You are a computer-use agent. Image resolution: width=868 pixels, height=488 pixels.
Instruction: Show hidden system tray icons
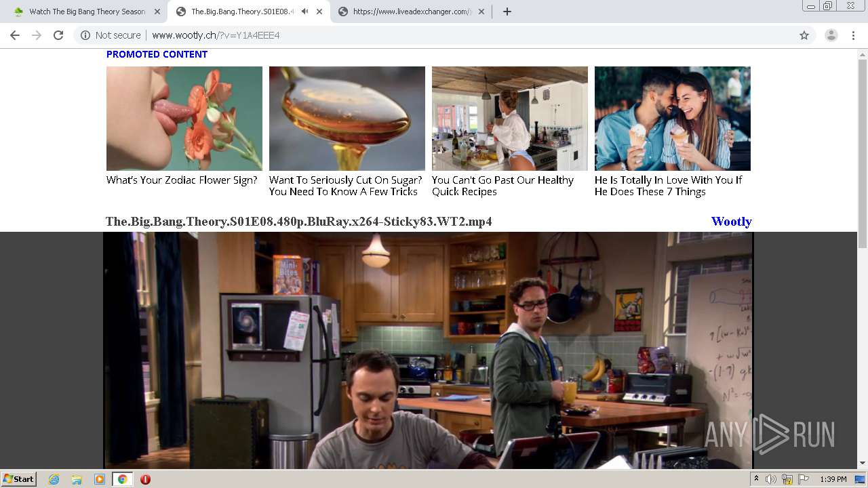click(757, 479)
